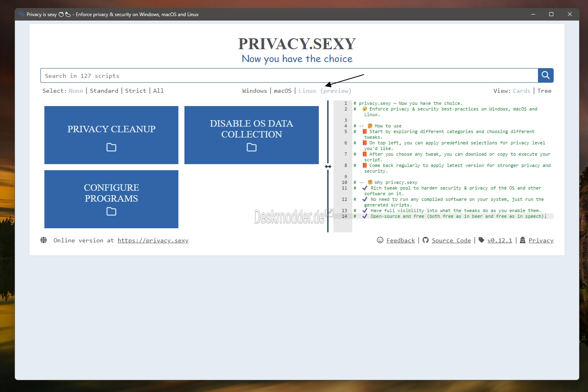The width and height of the screenshot is (588, 392).
Task: Focus the 'Search in 127 scripts' field
Action: [x=289, y=75]
